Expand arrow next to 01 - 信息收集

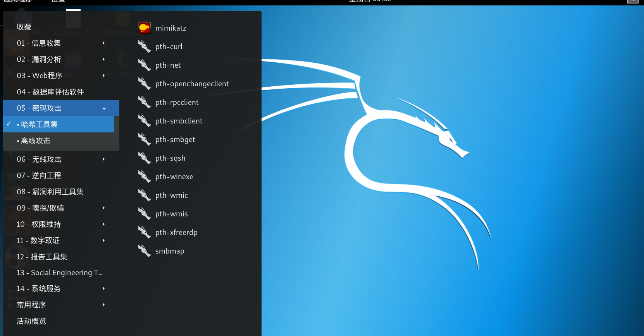tap(103, 43)
